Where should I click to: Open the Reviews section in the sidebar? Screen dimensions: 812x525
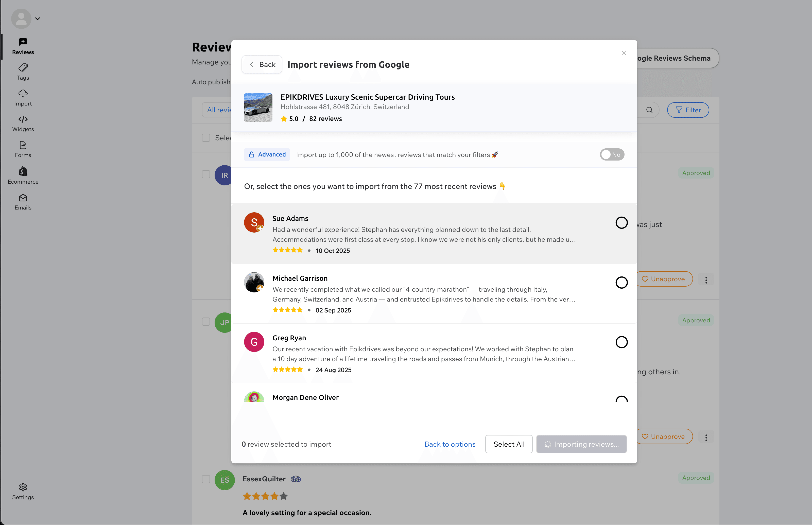pyautogui.click(x=23, y=46)
